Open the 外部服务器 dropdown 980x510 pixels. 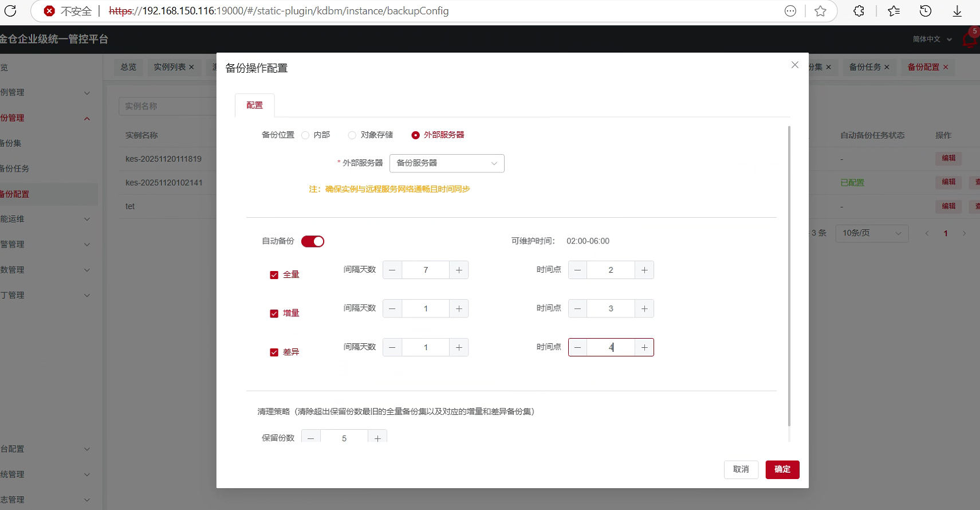446,163
